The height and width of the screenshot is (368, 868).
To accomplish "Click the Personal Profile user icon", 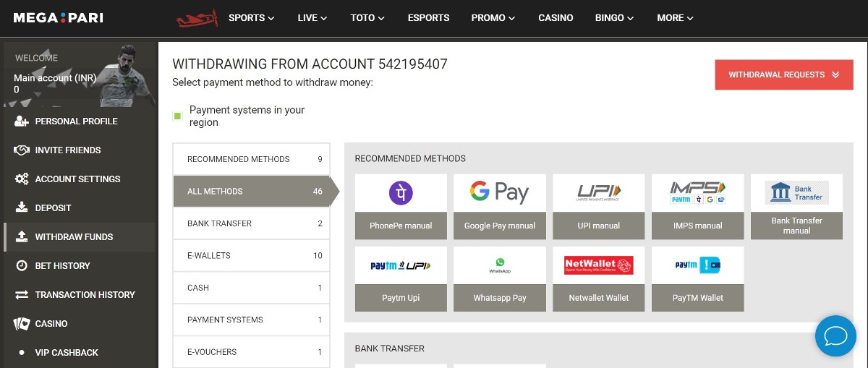I will coord(22,121).
